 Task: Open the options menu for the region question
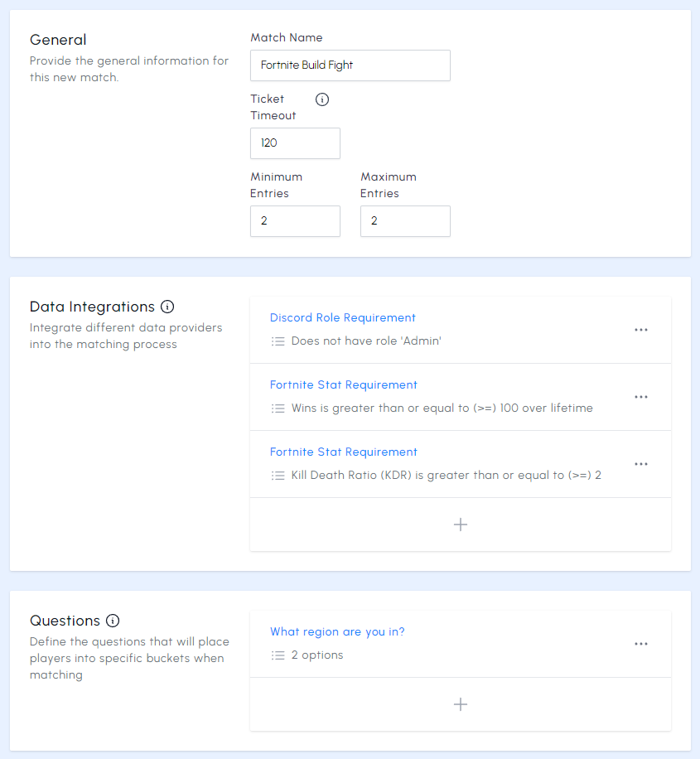[x=641, y=644]
